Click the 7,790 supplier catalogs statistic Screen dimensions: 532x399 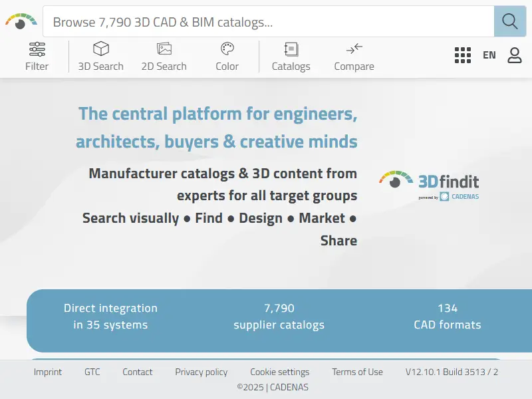pos(279,317)
